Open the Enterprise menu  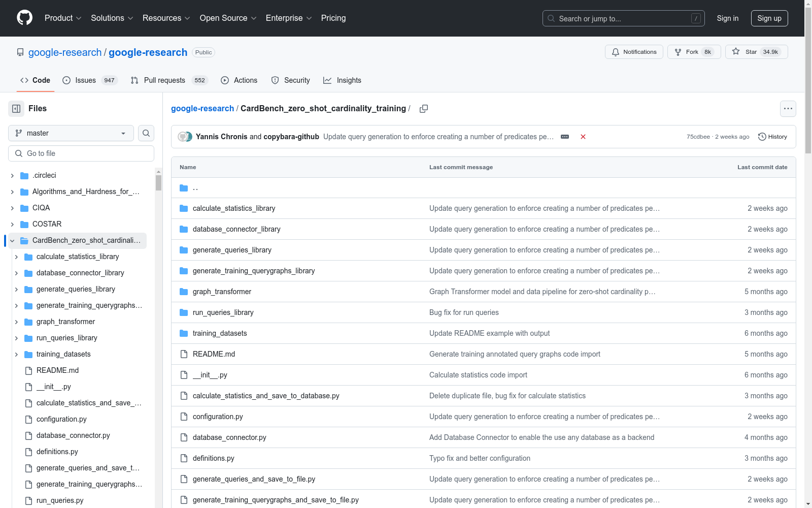click(289, 18)
